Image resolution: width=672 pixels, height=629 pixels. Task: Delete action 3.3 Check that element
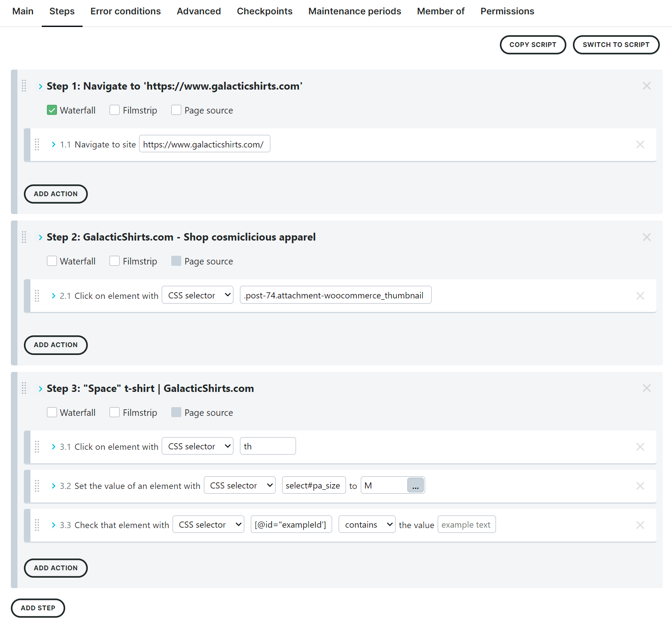click(x=640, y=525)
